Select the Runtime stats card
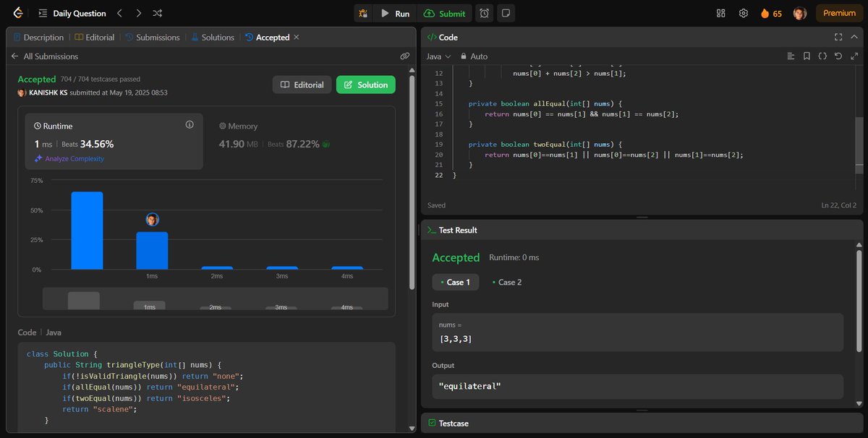The height and width of the screenshot is (438, 868). [x=114, y=141]
